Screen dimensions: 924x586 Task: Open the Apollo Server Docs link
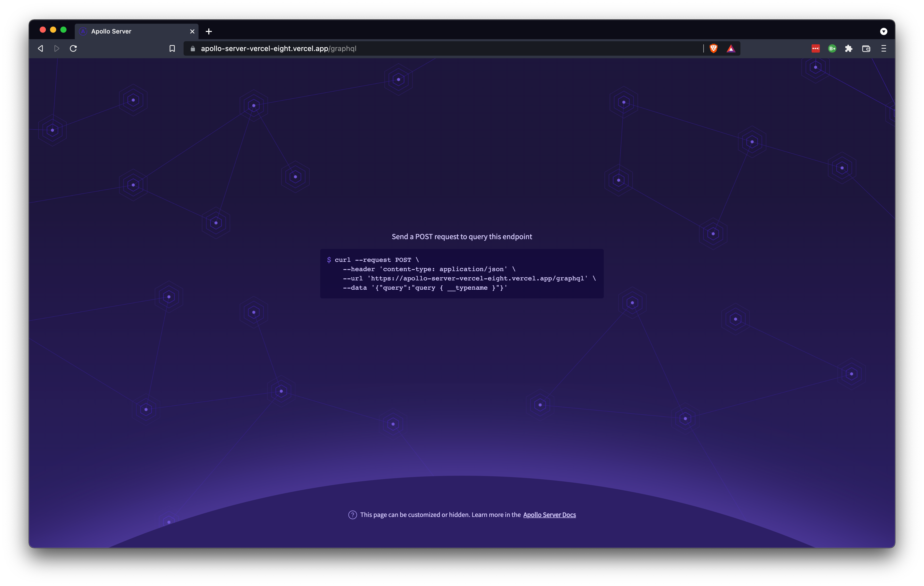click(x=549, y=515)
